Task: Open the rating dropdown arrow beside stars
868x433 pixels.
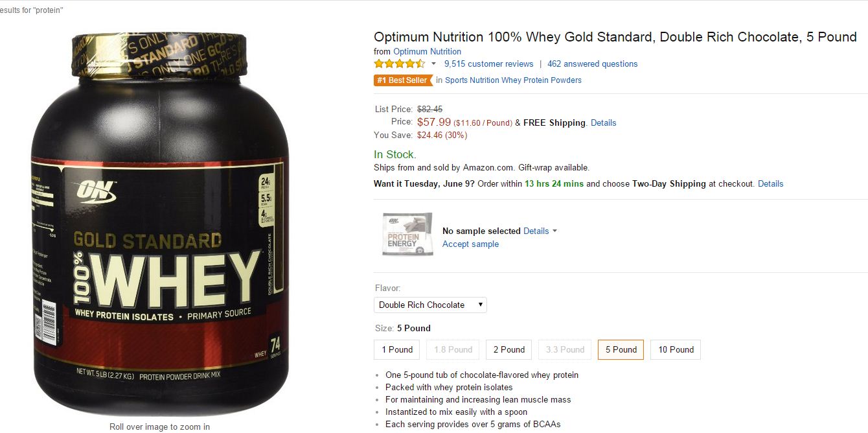Action: click(433, 64)
